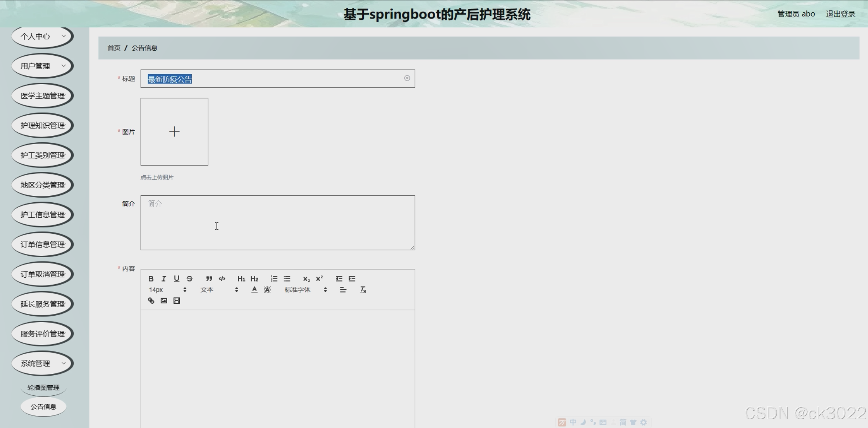Go to 首页 via the breadcrumb
The width and height of the screenshot is (868, 428).
[114, 48]
